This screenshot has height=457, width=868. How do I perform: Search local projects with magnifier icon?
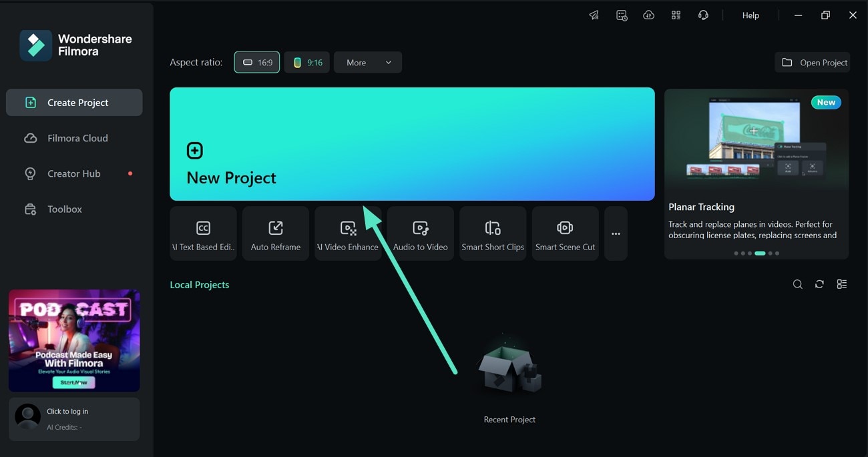coord(798,284)
